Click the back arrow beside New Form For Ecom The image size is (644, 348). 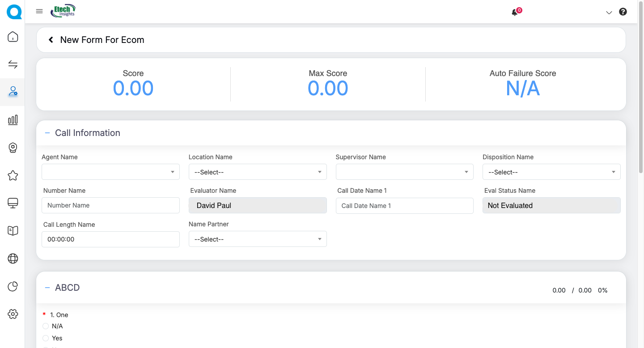(x=51, y=40)
